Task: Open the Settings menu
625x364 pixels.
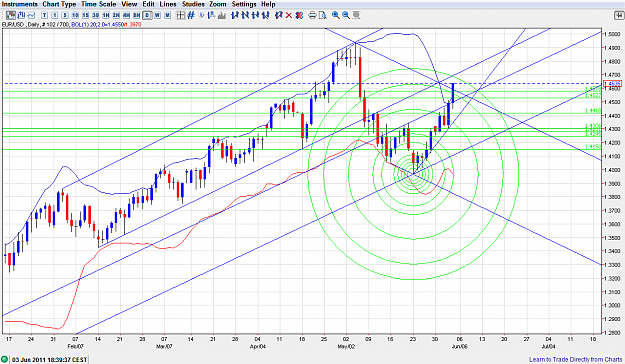Action: point(244,4)
